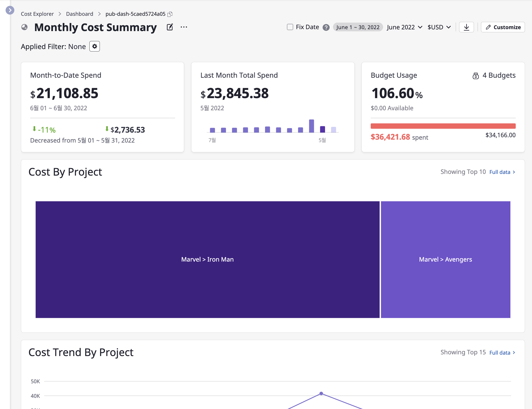
Task: Open the $USD currency dropdown
Action: pos(439,27)
